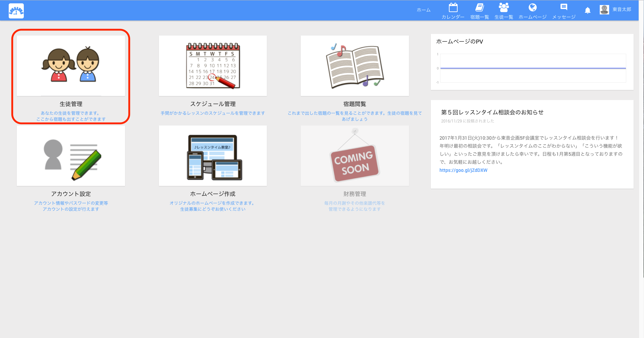Click the description under アカウント設定
The width and height of the screenshot is (644, 338).
tap(71, 206)
